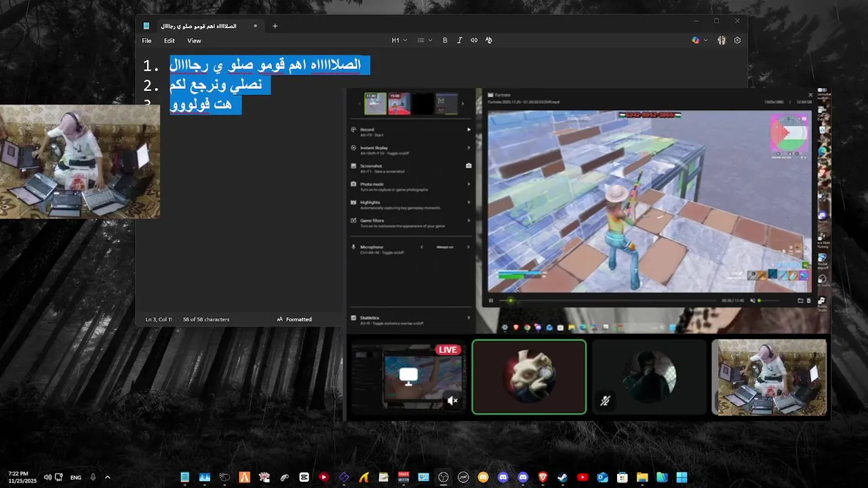This screenshot has width=868, height=488.
Task: Mute the video player's speaker icon
Action: [x=751, y=300]
